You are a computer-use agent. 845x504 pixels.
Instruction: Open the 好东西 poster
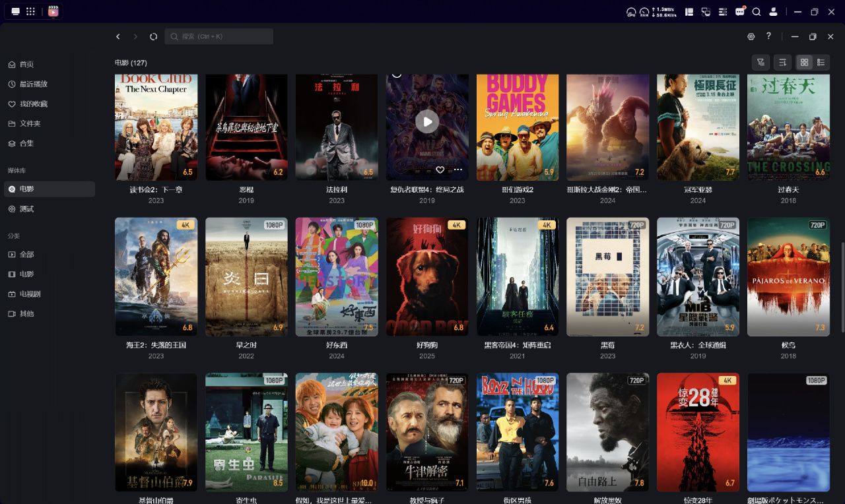coord(337,277)
